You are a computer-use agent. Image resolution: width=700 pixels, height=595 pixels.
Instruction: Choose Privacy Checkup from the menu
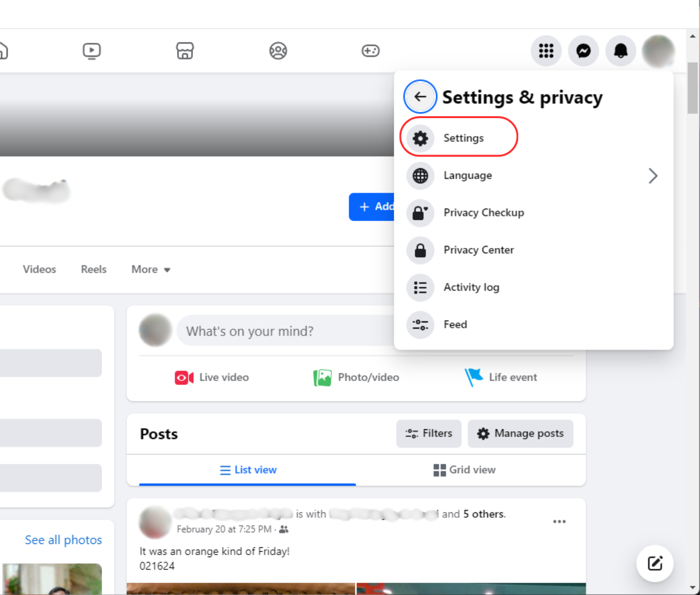[x=534, y=213]
